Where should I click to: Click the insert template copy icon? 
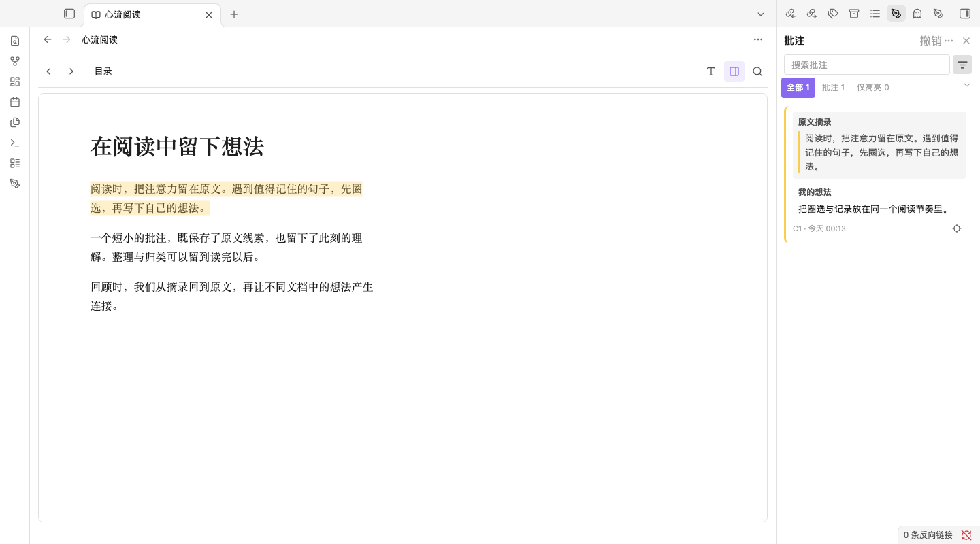click(x=15, y=122)
